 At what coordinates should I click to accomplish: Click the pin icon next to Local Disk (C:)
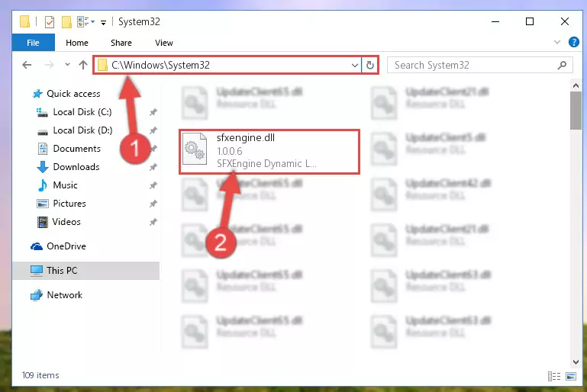(x=153, y=112)
